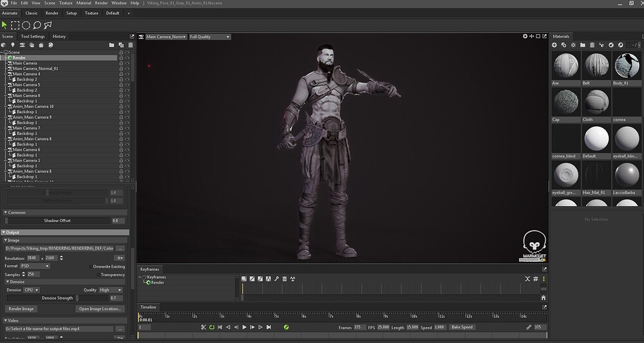Open the Denoise CPU dropdown
The image size is (644, 343).
[31, 290]
